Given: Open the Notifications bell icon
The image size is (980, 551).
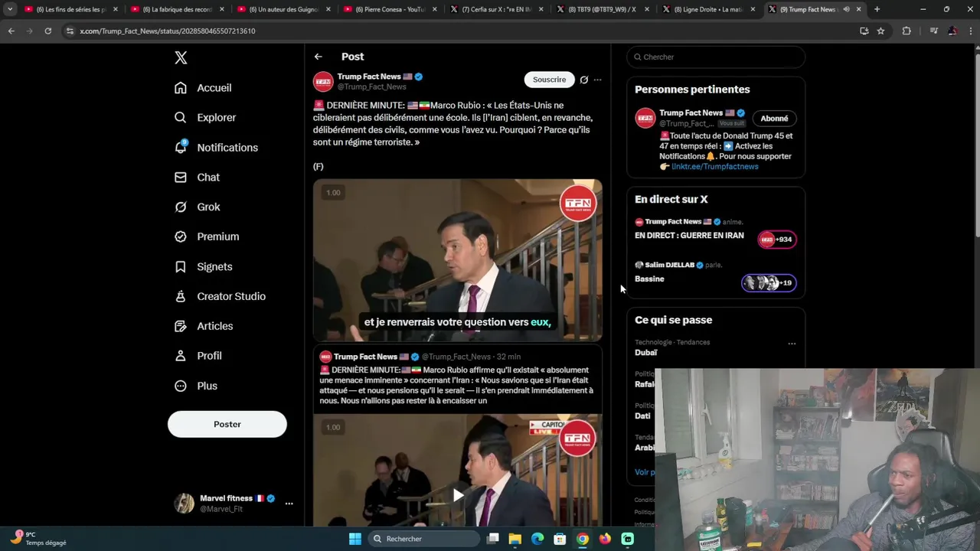Looking at the screenshot, I should pyautogui.click(x=181, y=147).
